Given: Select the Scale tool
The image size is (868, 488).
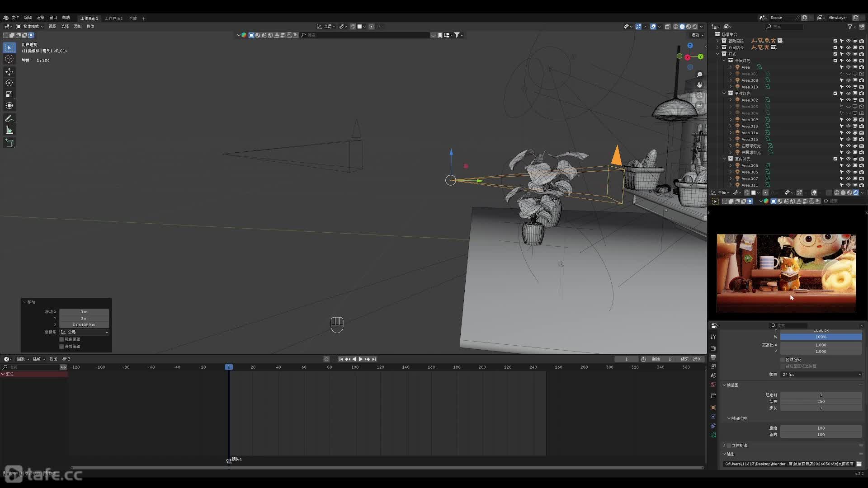Looking at the screenshot, I should (9, 94).
